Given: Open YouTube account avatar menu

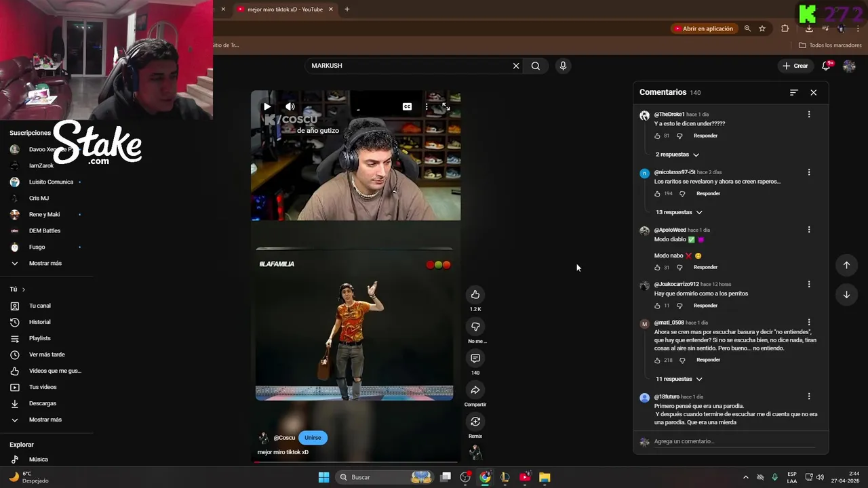Looking at the screenshot, I should click(x=849, y=66).
